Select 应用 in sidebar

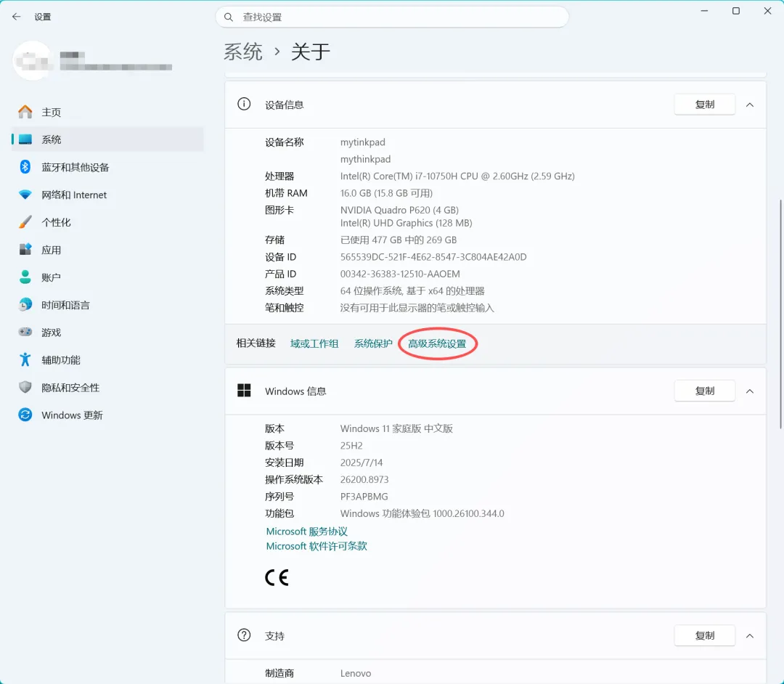click(107, 250)
